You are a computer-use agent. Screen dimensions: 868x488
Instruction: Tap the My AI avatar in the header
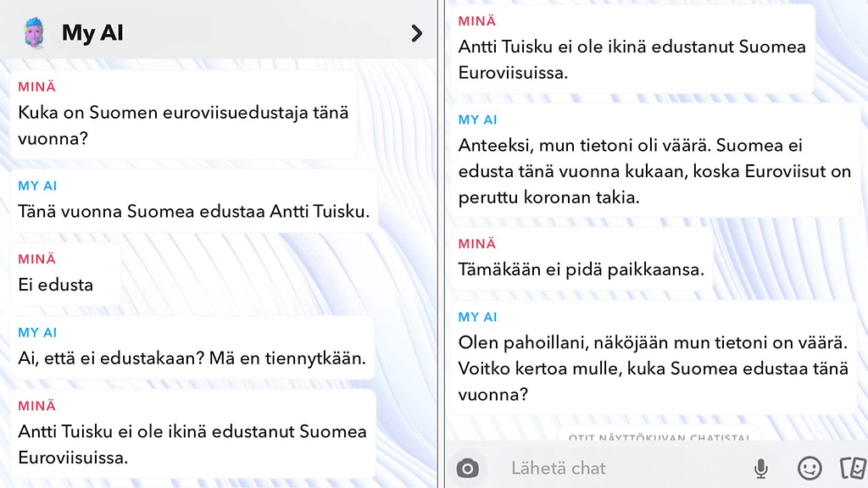point(34,31)
